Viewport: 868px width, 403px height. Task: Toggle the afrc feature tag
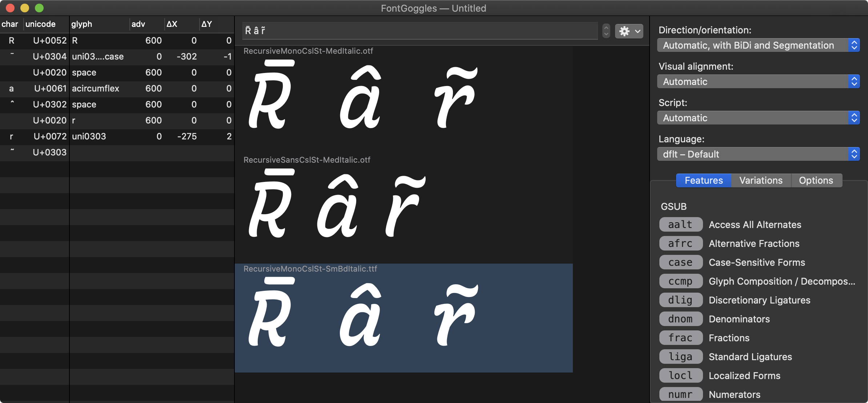681,243
